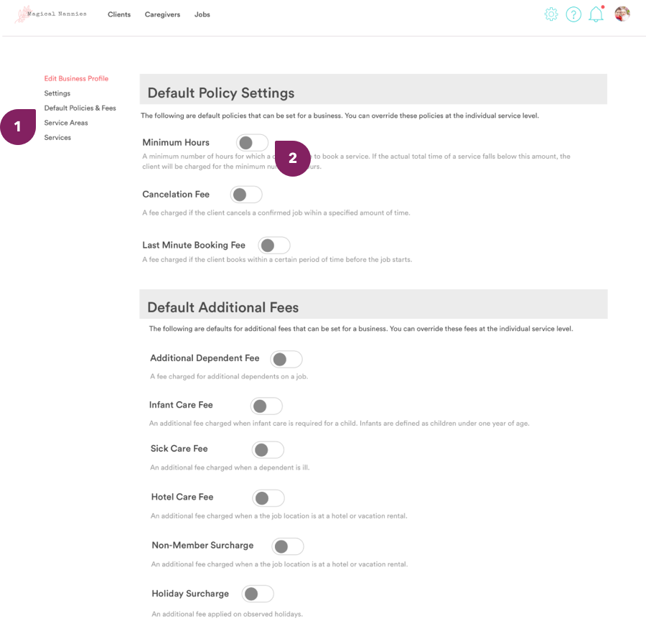Click the infant care fee description text
Image resolution: width=646 pixels, height=644 pixels.
(340, 424)
